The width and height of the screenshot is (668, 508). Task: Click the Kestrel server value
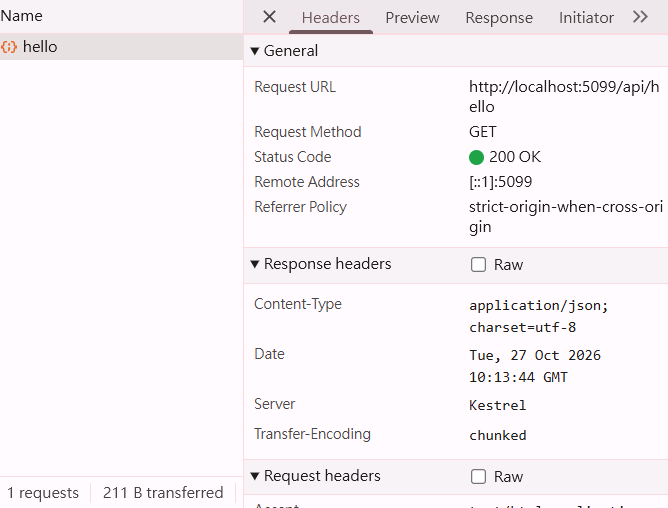[497, 405]
